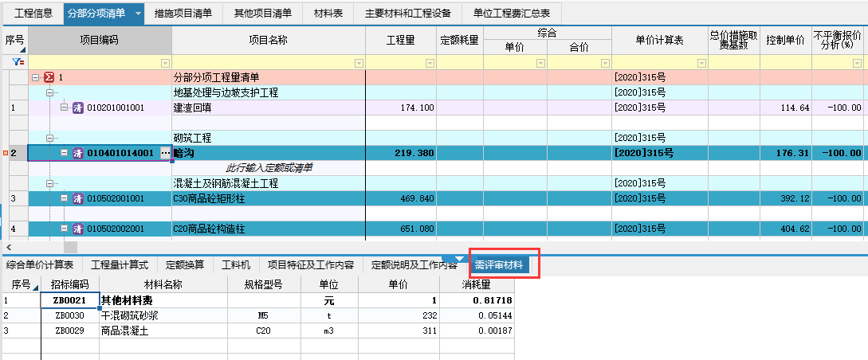Click the purple 清 icon beside 010201001001
The image size is (868, 360).
tap(78, 108)
